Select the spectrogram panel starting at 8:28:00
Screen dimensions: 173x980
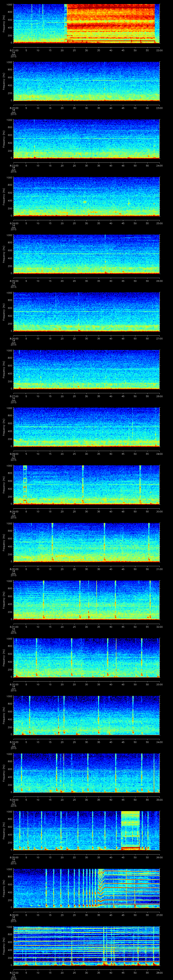tap(87, 427)
